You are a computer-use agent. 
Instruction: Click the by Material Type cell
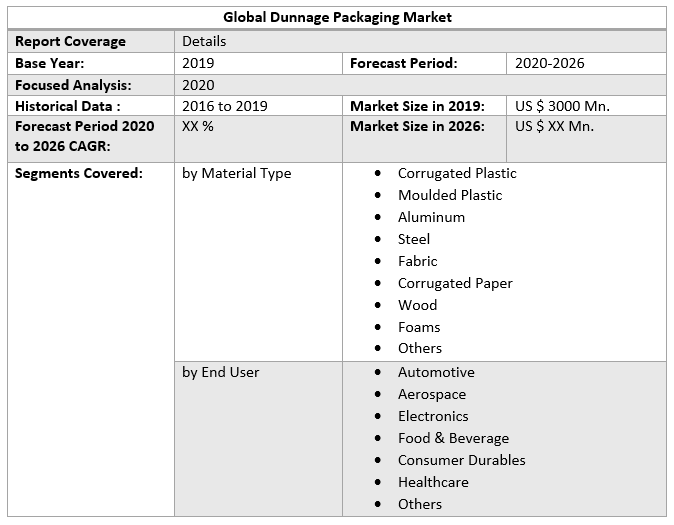[236, 173]
